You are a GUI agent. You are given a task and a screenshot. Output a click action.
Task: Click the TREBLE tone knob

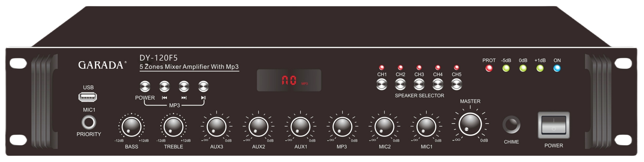click(x=174, y=126)
